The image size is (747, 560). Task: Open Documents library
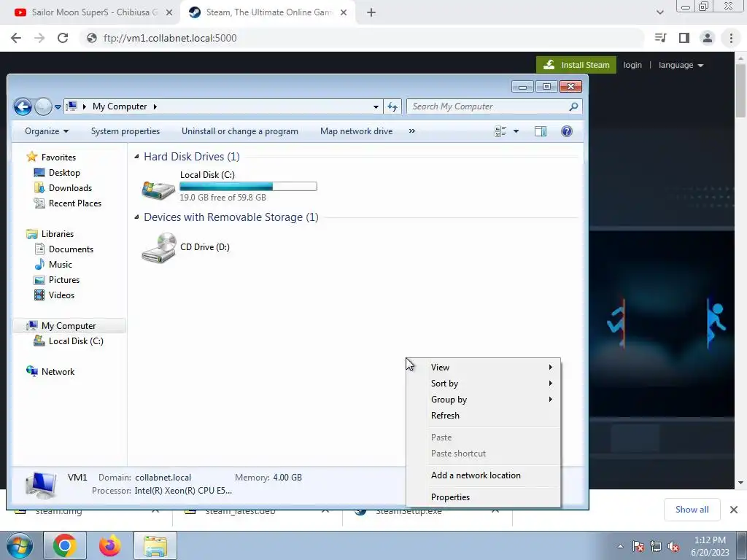pyautogui.click(x=64, y=249)
